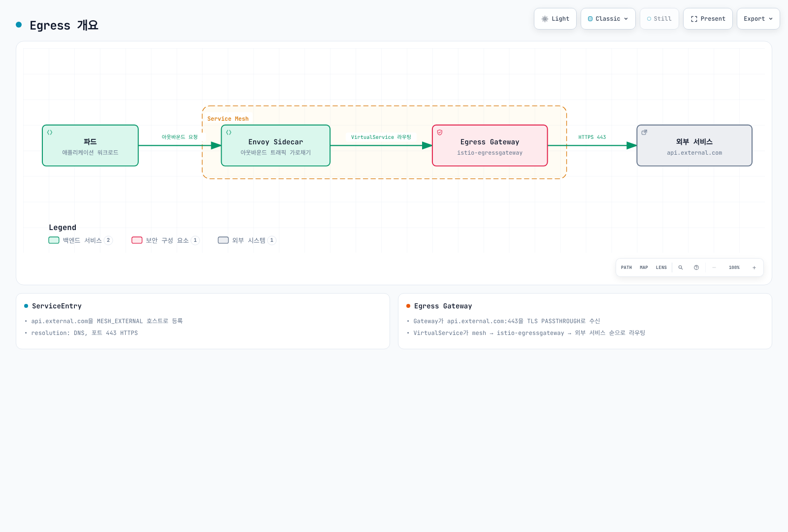Click the red 보안 구성 요소 legend swatch
This screenshot has height=532, width=788.
point(137,240)
